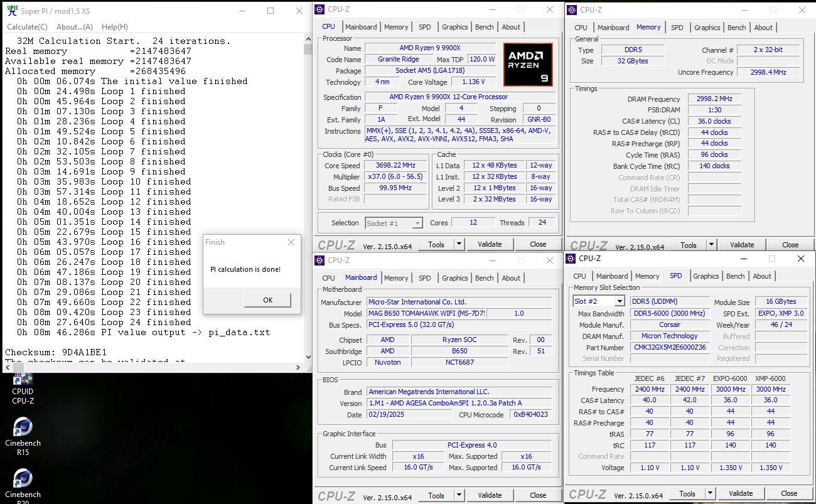Viewport: 816px width, 504px height.
Task: Click the Uncore Frequency value 2998.4 MHz
Action: point(768,73)
